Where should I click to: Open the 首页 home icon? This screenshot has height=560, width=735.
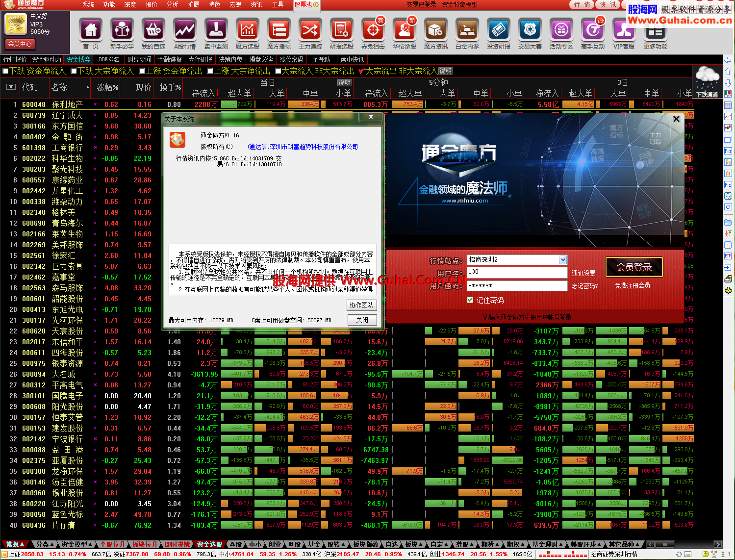coord(91,30)
